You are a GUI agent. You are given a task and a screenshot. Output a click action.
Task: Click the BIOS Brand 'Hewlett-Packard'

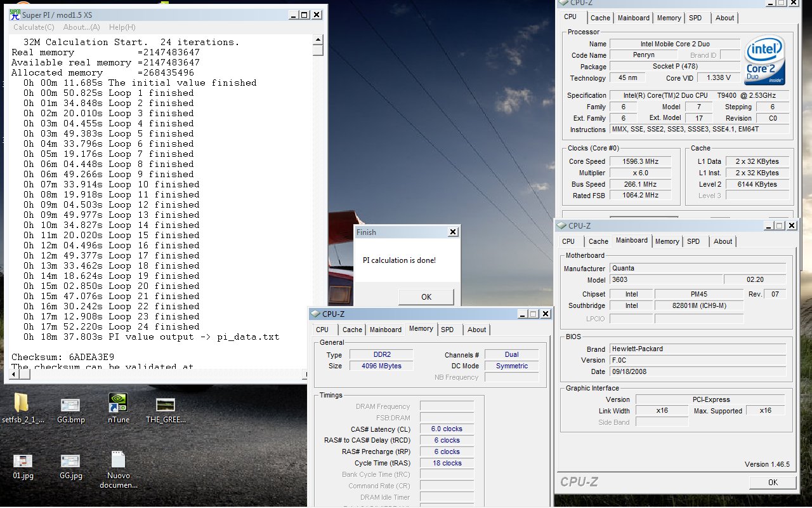pos(698,349)
